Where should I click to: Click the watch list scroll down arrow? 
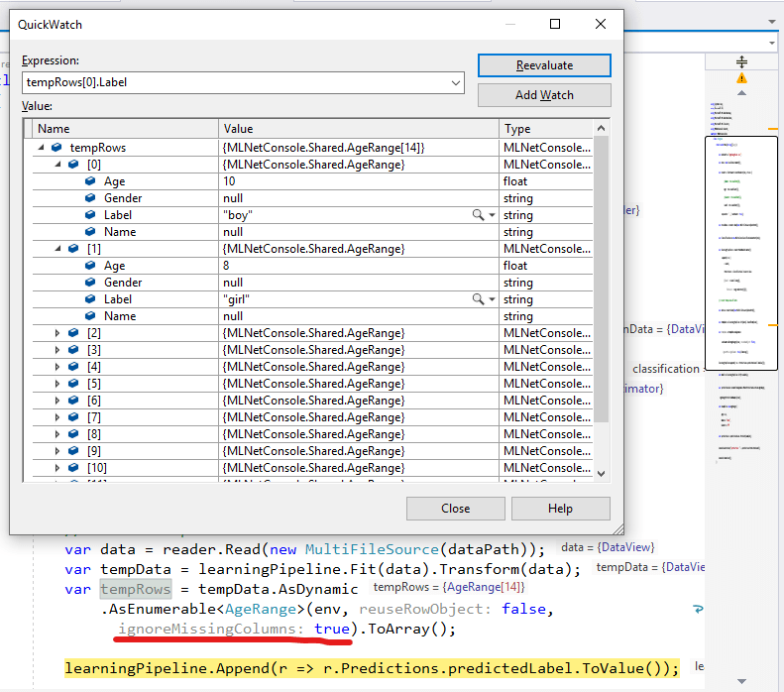(x=601, y=474)
